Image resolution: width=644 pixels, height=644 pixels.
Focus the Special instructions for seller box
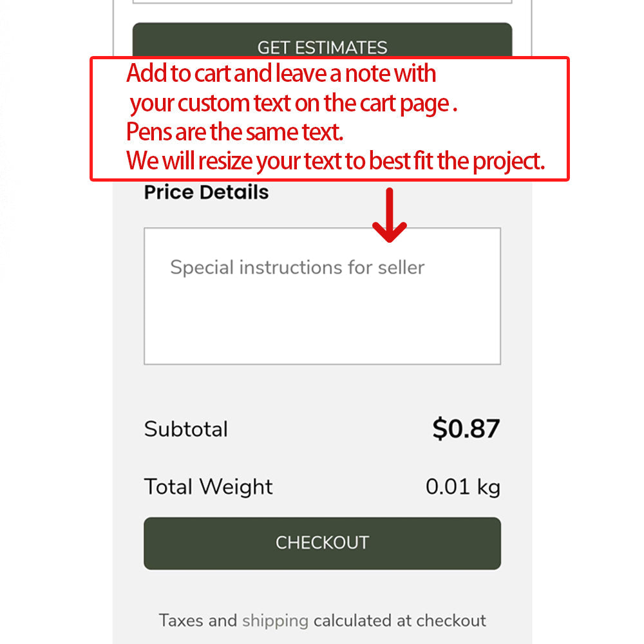click(x=322, y=296)
